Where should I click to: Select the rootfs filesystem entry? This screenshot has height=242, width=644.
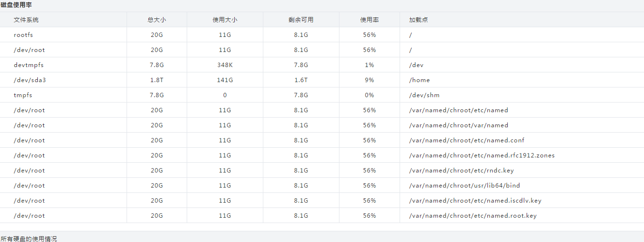pos(23,35)
